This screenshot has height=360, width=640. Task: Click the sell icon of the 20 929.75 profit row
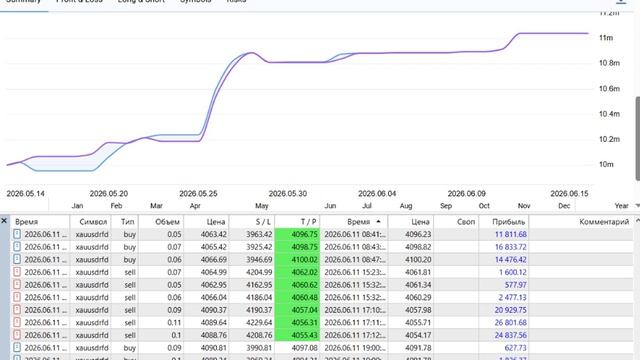[x=17, y=310]
